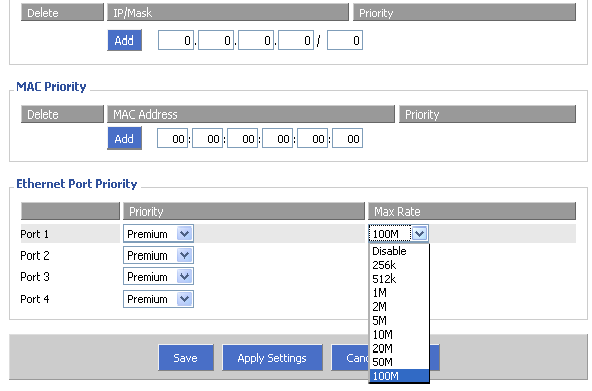This screenshot has width=592, height=391.
Task: Click the Port 2 row label
Action: tap(35, 256)
